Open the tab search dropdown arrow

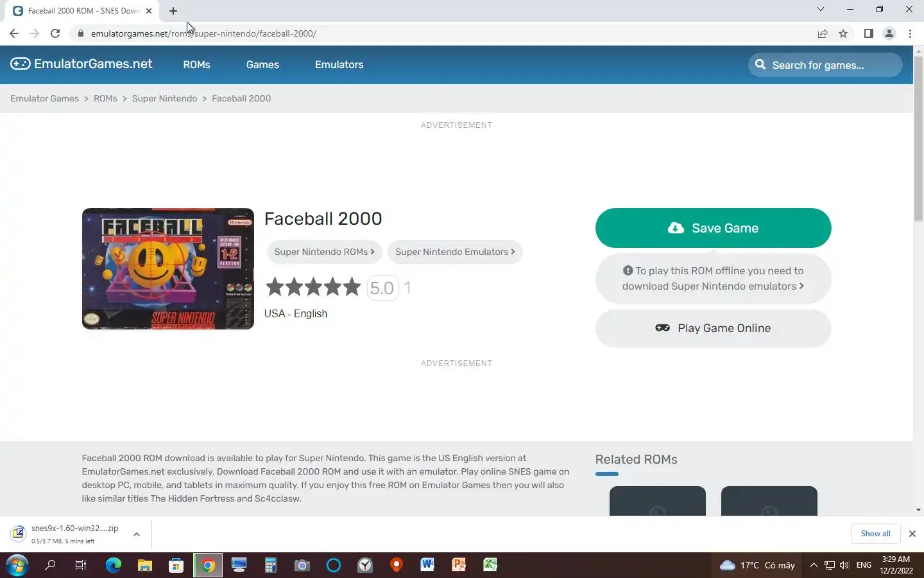point(820,9)
